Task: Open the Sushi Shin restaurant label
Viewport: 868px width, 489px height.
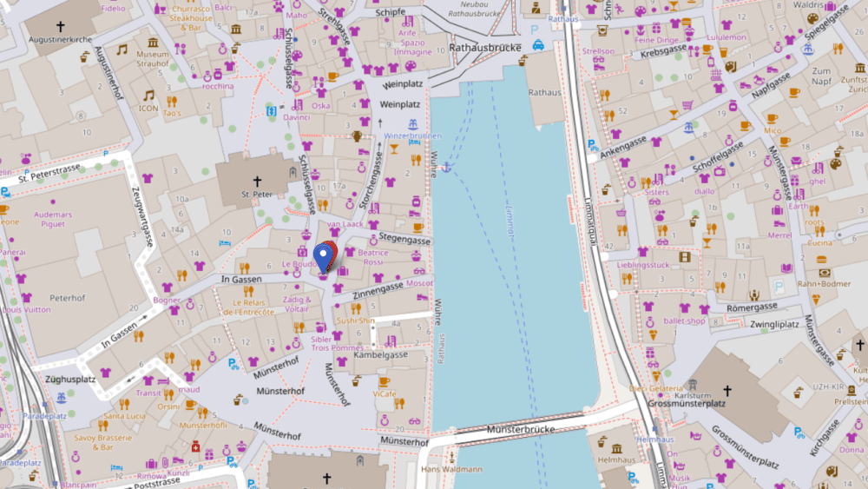Action: (x=355, y=320)
